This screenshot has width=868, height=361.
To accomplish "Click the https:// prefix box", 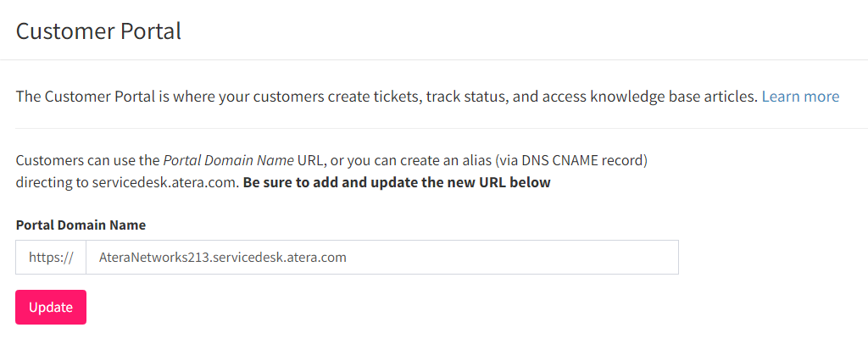I will tap(51, 257).
